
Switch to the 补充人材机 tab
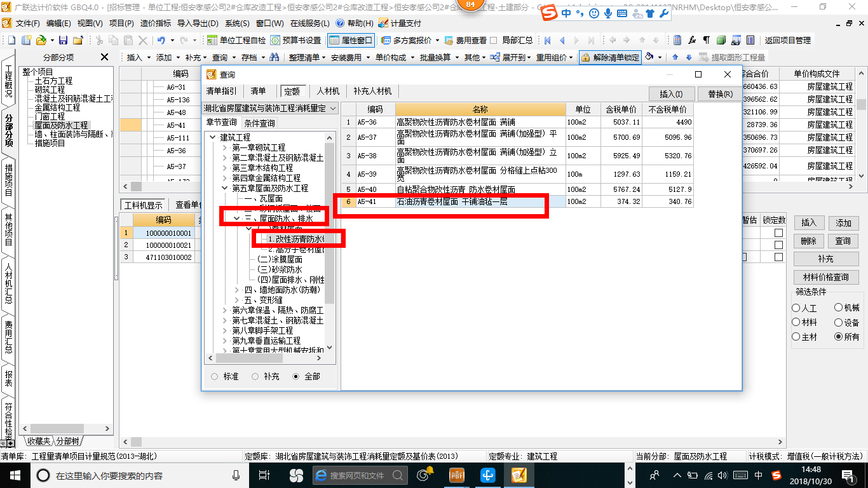pyautogui.click(x=372, y=91)
